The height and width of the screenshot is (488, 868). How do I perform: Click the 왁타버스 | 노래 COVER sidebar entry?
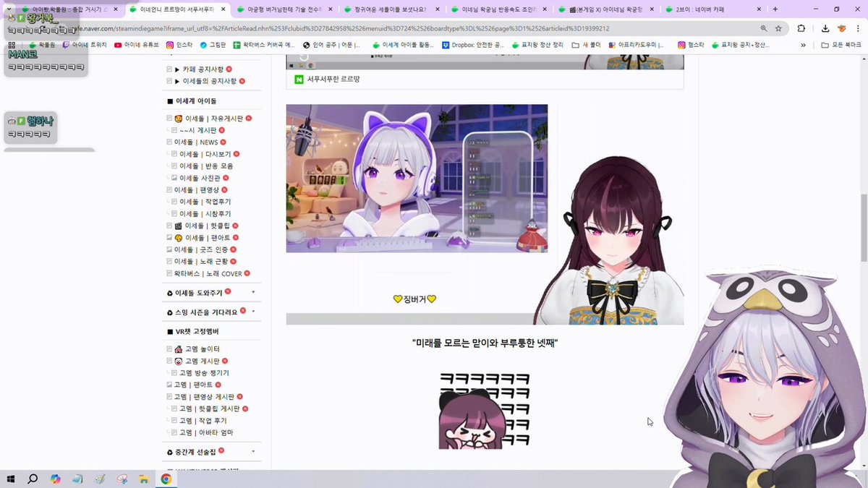click(x=208, y=273)
